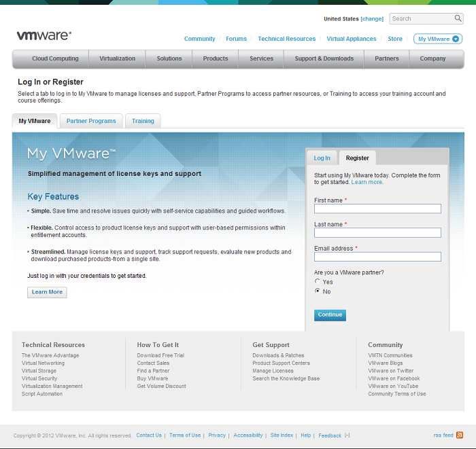
Task: Visit the Virtual Appliances link
Action: tap(351, 39)
